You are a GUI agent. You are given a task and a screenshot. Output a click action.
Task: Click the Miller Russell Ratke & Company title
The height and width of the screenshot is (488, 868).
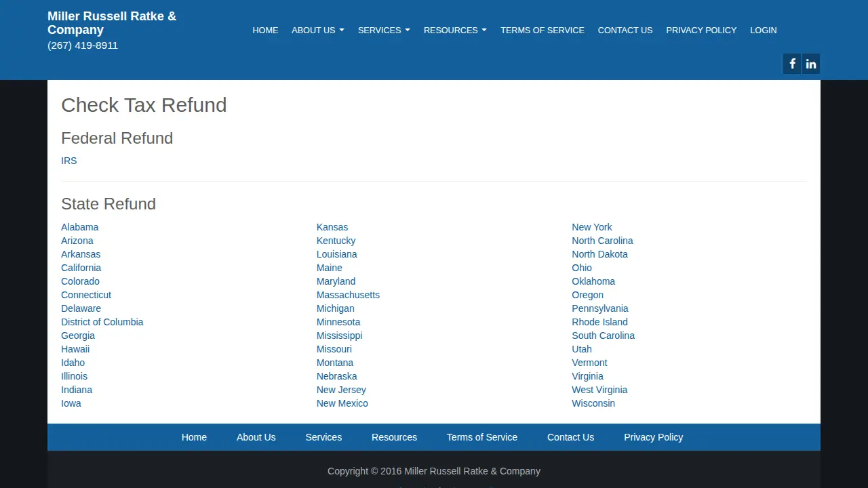pyautogui.click(x=112, y=22)
